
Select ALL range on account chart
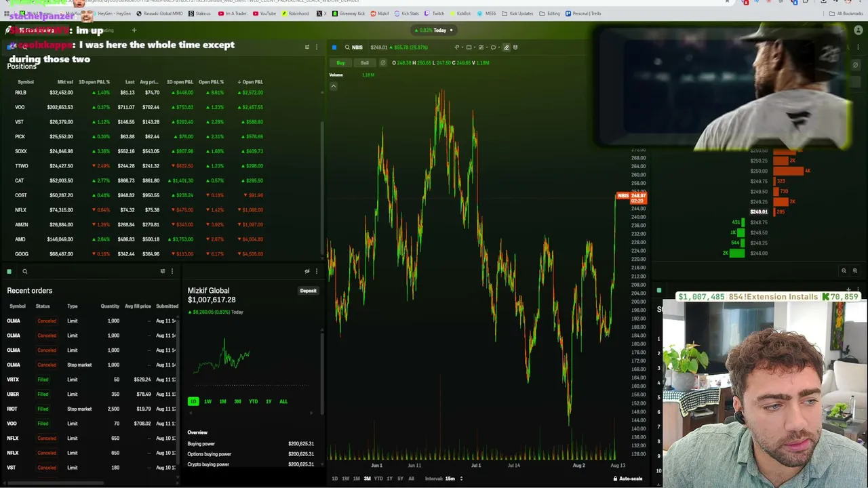point(283,401)
